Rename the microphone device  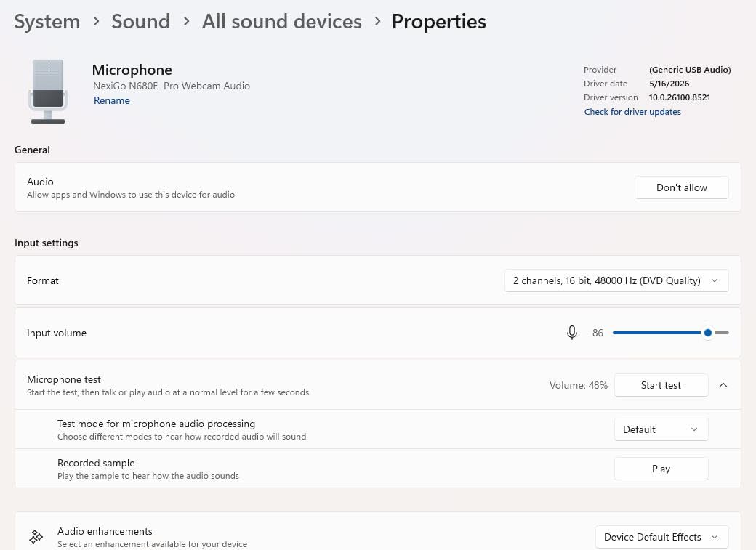pyautogui.click(x=112, y=100)
